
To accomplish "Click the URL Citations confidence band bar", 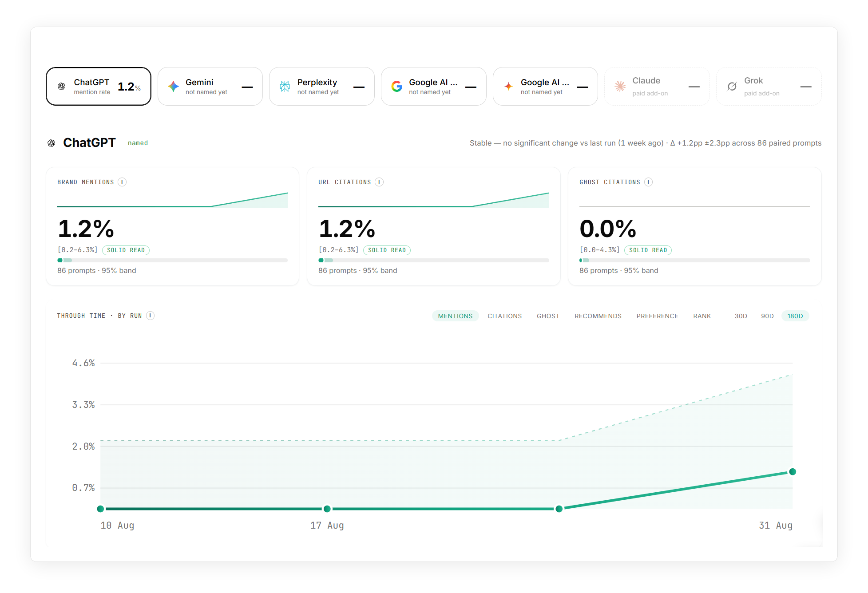I will (434, 260).
